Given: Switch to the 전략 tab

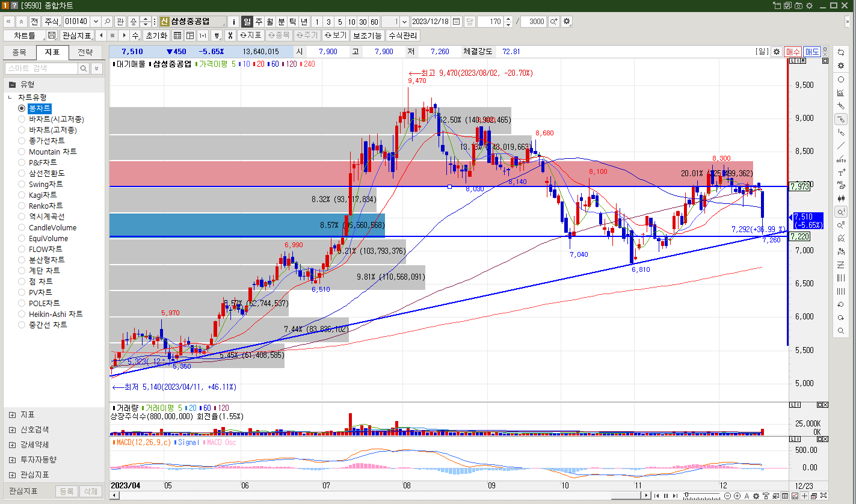Looking at the screenshot, I should tap(85, 52).
